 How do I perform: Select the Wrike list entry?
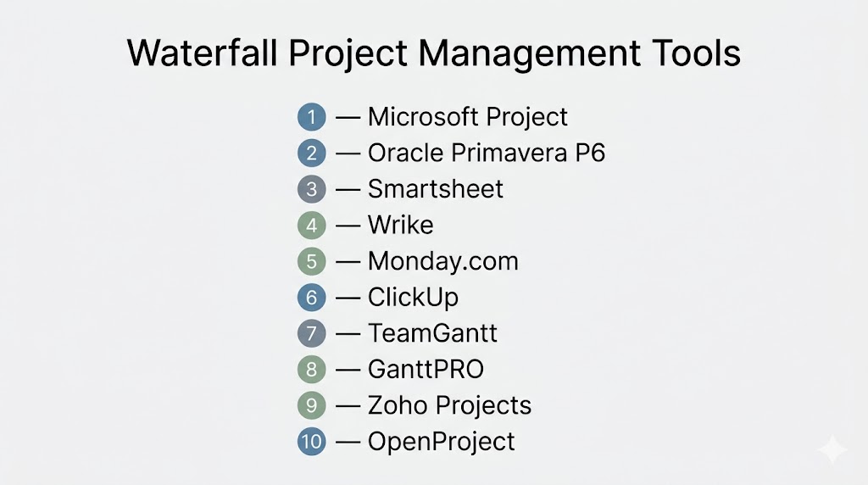(x=400, y=226)
